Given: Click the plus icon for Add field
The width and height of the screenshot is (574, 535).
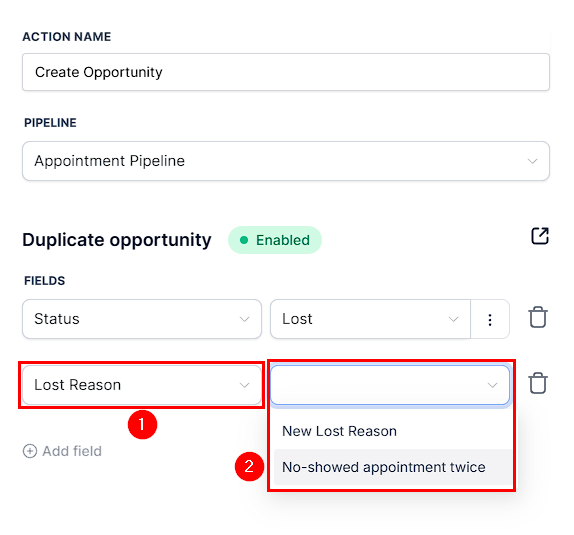Looking at the screenshot, I should coord(30,451).
